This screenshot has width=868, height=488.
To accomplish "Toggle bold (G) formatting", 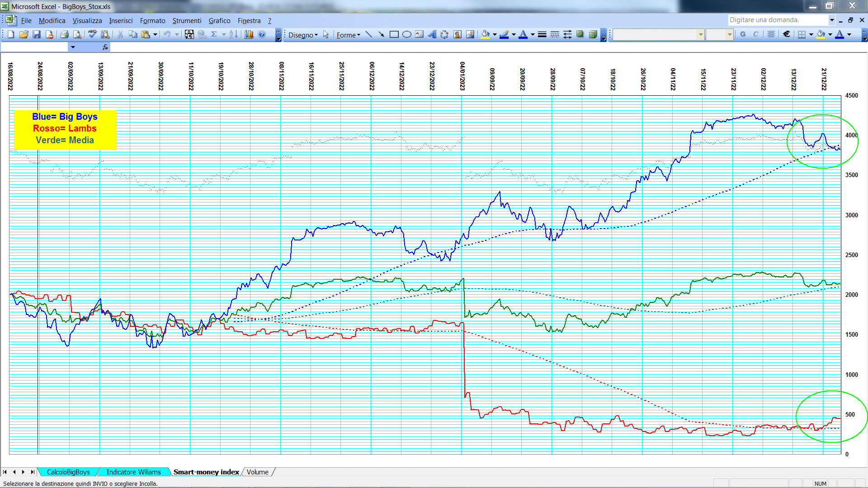I will [x=743, y=34].
